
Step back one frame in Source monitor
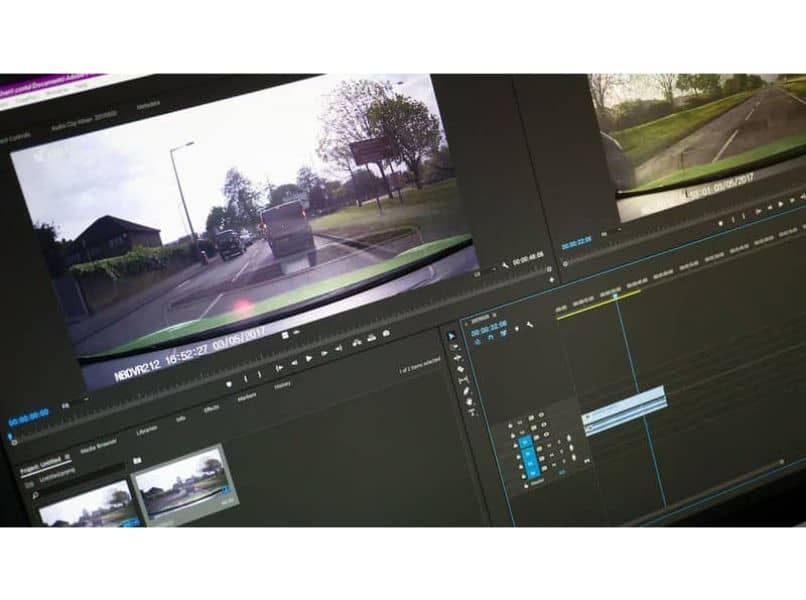(x=295, y=363)
